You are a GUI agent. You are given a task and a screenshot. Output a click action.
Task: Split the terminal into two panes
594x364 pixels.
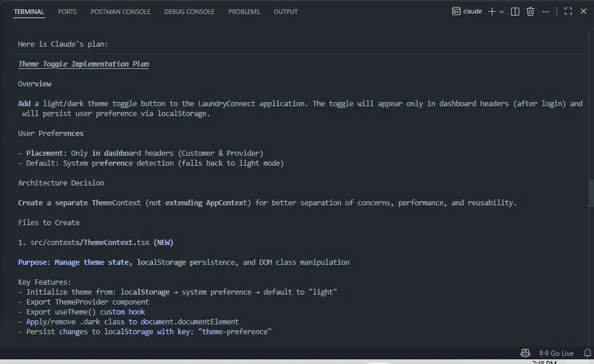pyautogui.click(x=515, y=11)
